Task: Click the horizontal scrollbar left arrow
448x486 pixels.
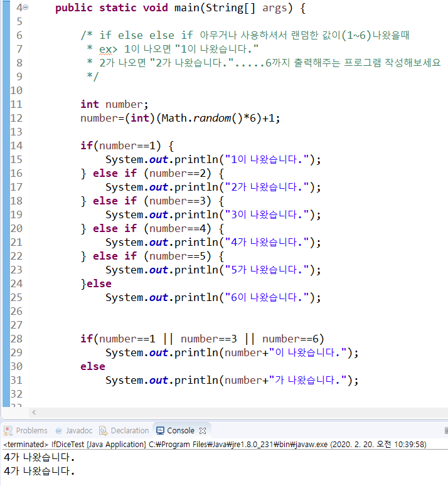Action: click(x=34, y=412)
